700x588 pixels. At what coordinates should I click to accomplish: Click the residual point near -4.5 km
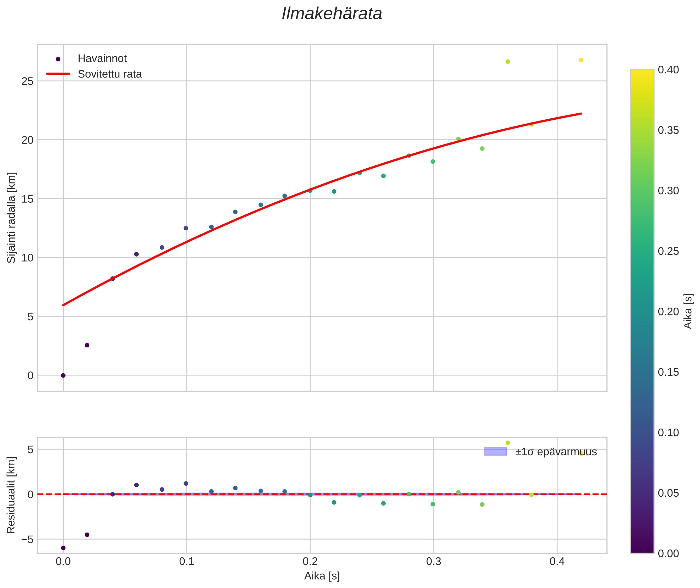(x=87, y=535)
